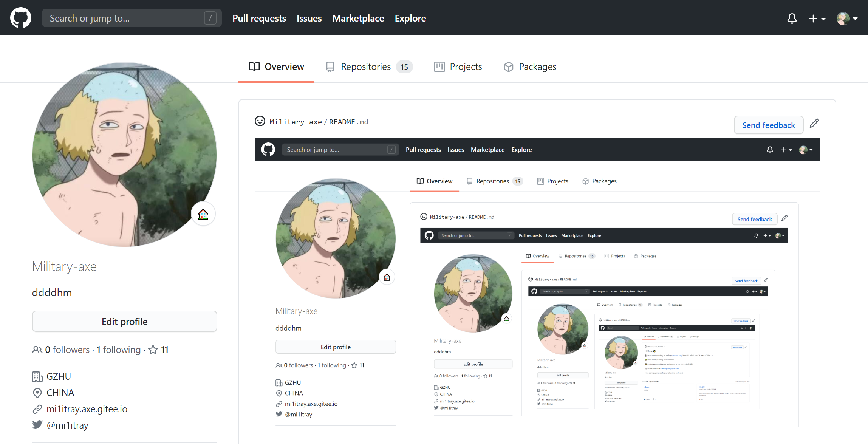Go to Marketplace in the header

[358, 18]
